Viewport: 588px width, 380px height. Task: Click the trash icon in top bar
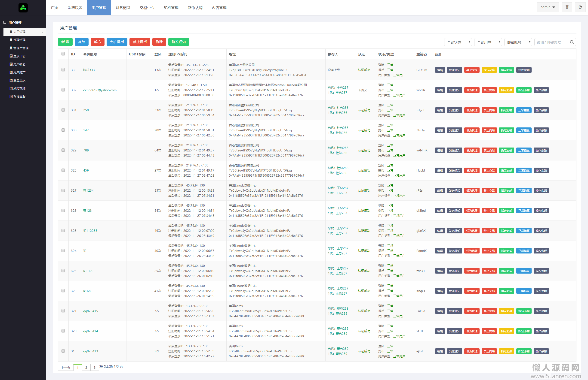pyautogui.click(x=567, y=7)
